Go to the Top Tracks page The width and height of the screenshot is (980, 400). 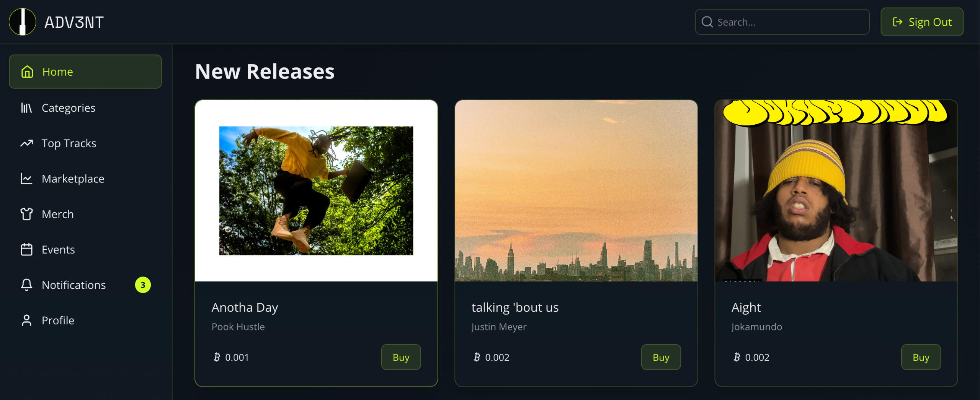coord(85,143)
